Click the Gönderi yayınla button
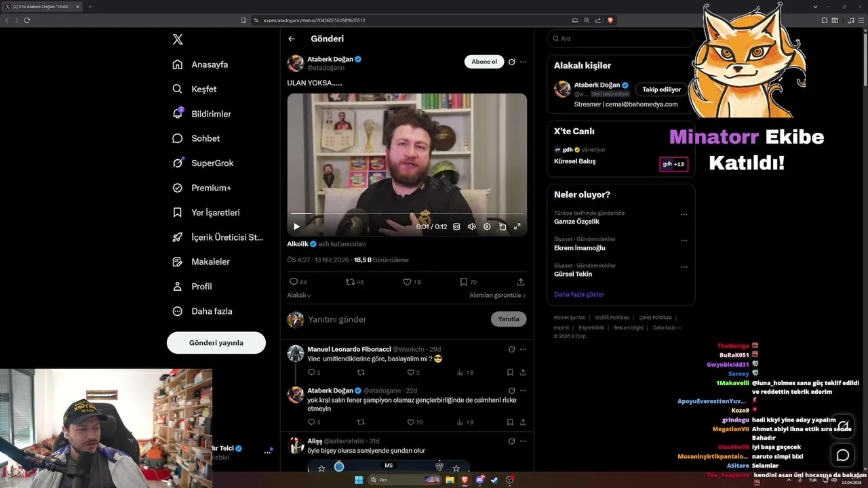The width and height of the screenshot is (868, 488). [x=216, y=342]
